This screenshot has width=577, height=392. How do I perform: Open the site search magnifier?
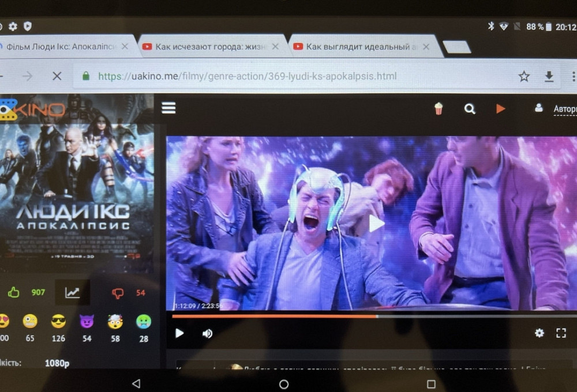pyautogui.click(x=470, y=108)
